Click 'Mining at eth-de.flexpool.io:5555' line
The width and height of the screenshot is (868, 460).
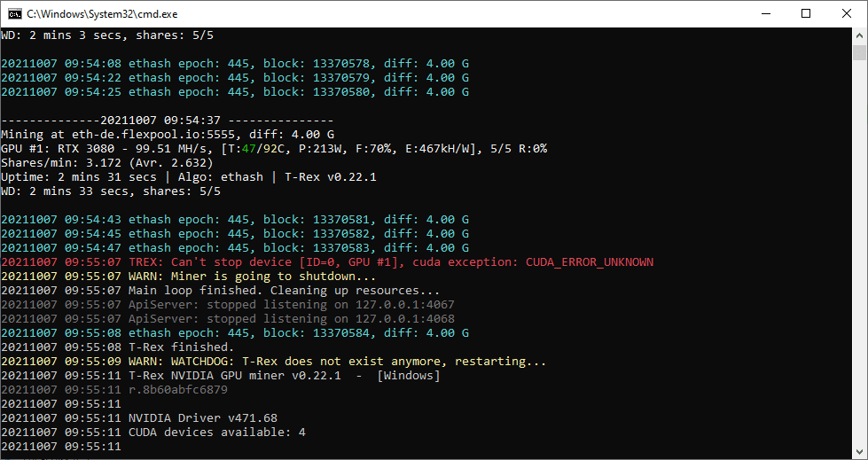168,135
